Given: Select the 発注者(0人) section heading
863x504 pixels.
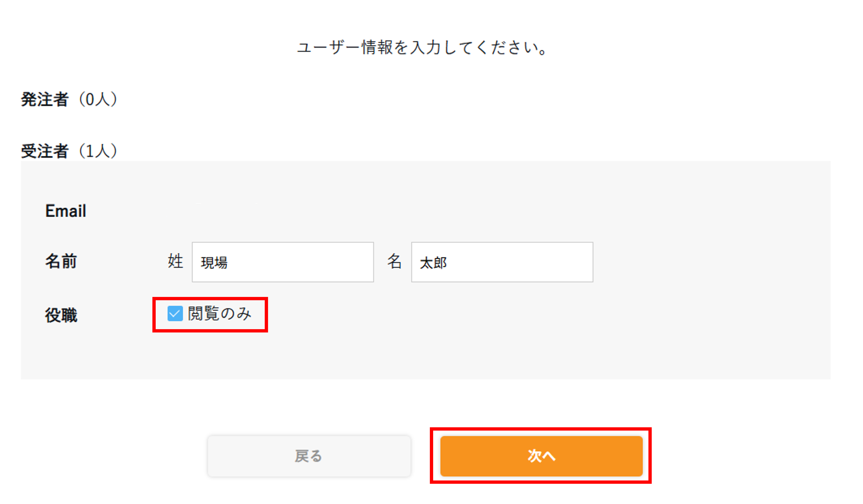Looking at the screenshot, I should coord(69,100).
